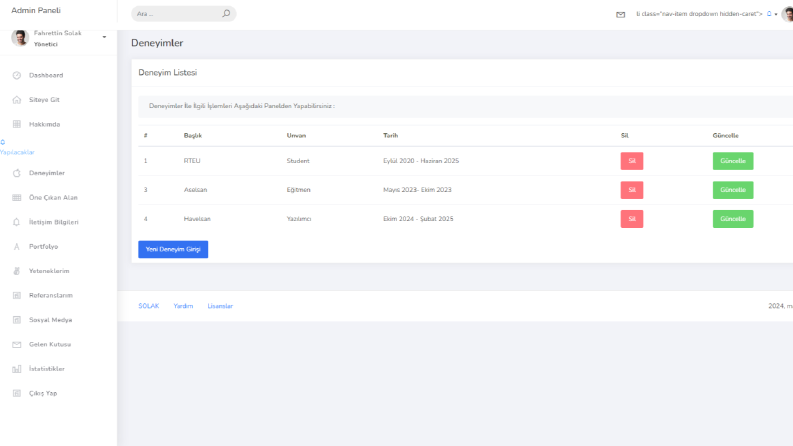Click the Siteye Git home icon
The width and height of the screenshot is (793, 446).
pos(17,100)
